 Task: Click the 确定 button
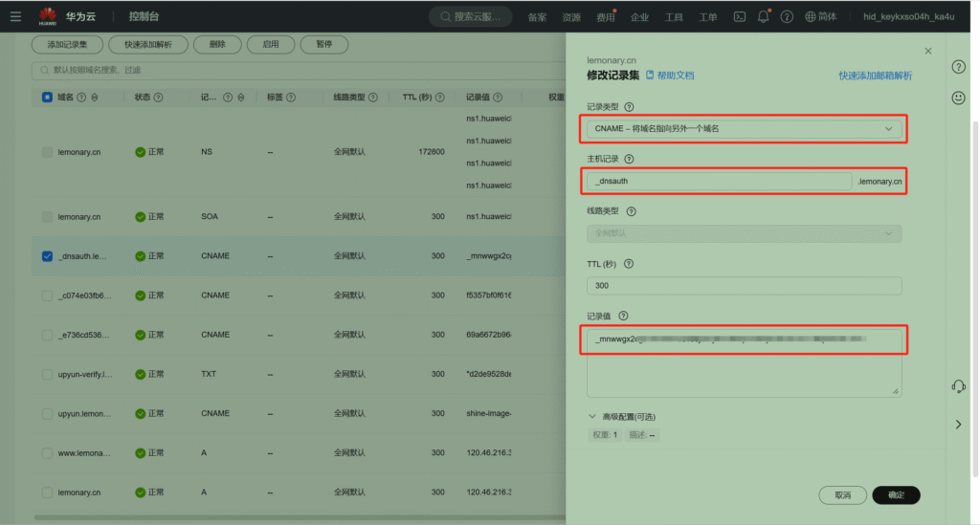tap(896, 494)
